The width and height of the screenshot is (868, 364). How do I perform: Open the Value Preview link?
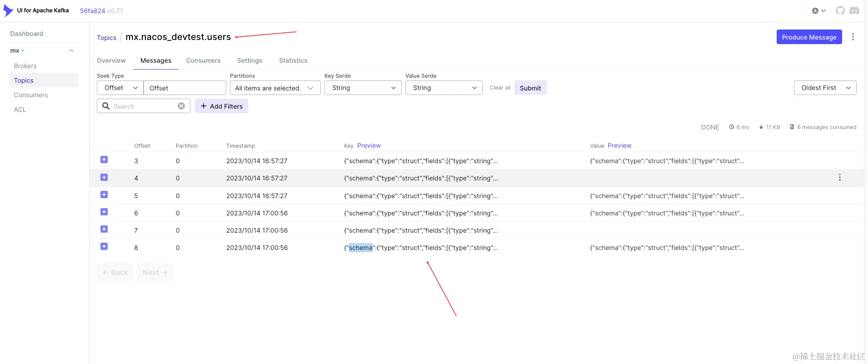(x=619, y=145)
